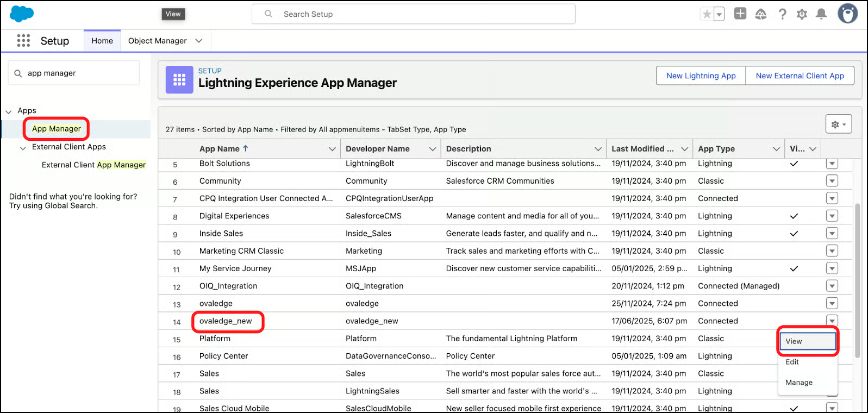Open the notifications bell

pyautogui.click(x=821, y=14)
